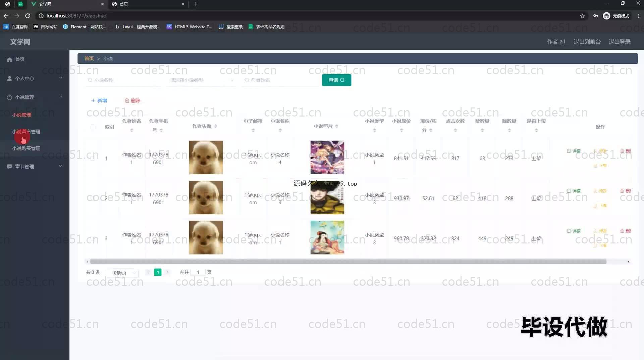Sort by 作者手机号 column

pyautogui.click(x=161, y=130)
